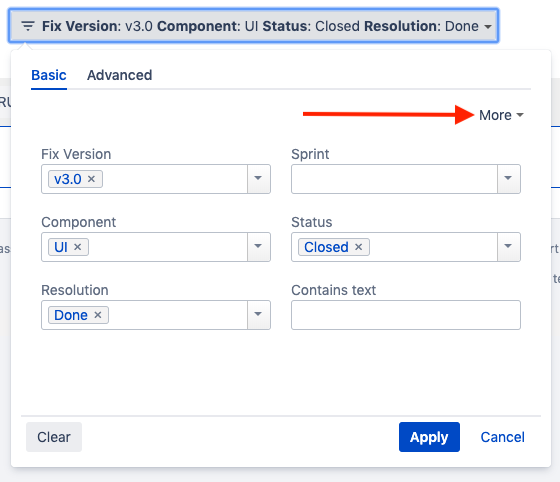
Task: Click the filter icon in the summary bar
Action: pos(28,26)
